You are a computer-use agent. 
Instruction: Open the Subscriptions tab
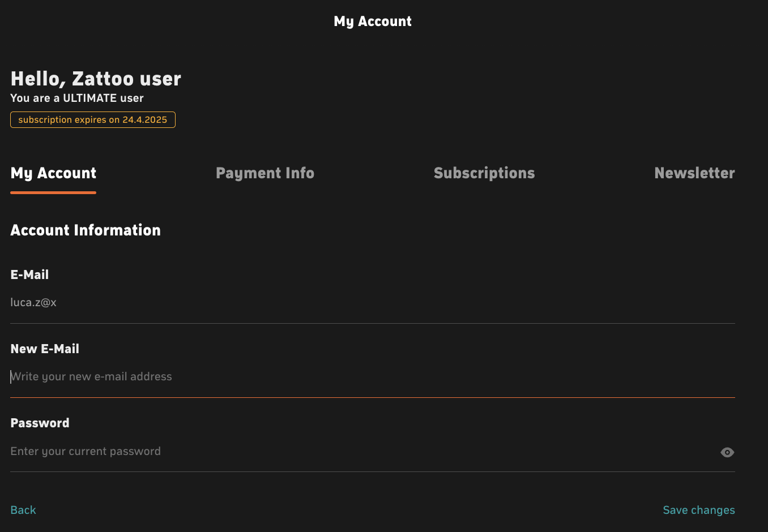tap(484, 173)
